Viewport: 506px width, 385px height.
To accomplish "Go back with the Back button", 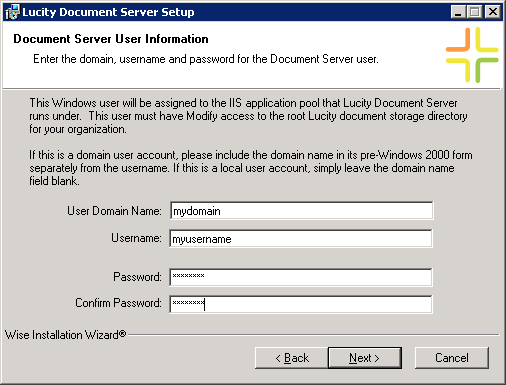I will pyautogui.click(x=292, y=358).
